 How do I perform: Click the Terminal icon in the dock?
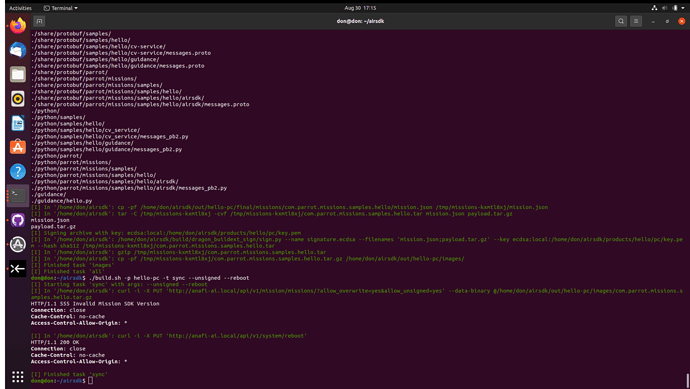(x=18, y=195)
